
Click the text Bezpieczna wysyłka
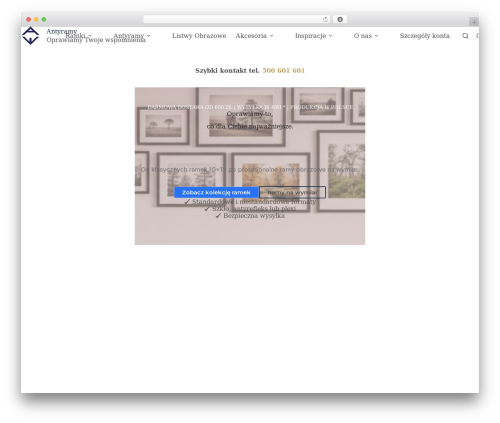[x=254, y=216]
